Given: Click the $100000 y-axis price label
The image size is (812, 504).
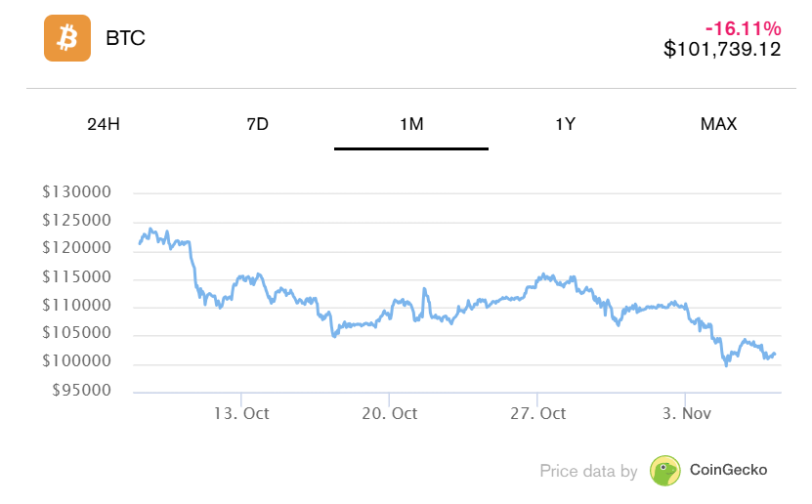Looking at the screenshot, I should 77,364.
